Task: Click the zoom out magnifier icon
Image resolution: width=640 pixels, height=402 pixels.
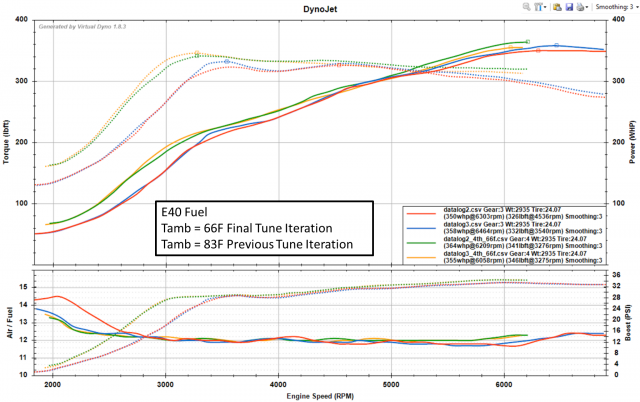Action: tap(527, 7)
